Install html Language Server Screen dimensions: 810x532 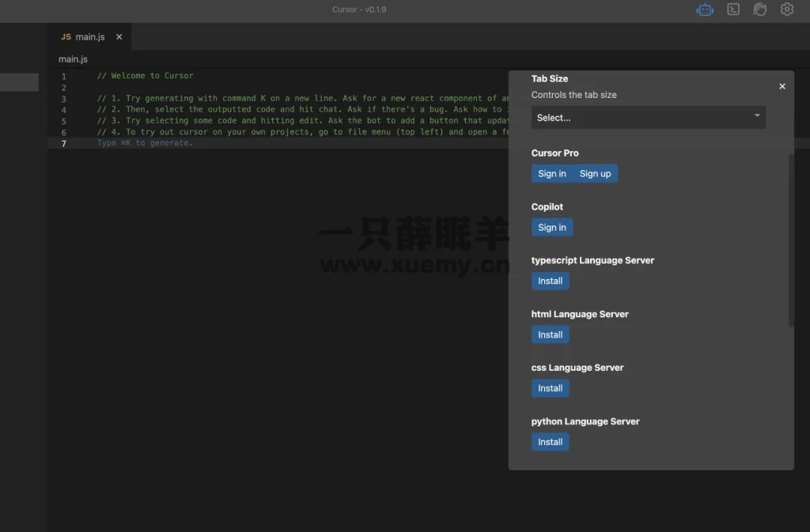pyautogui.click(x=551, y=334)
